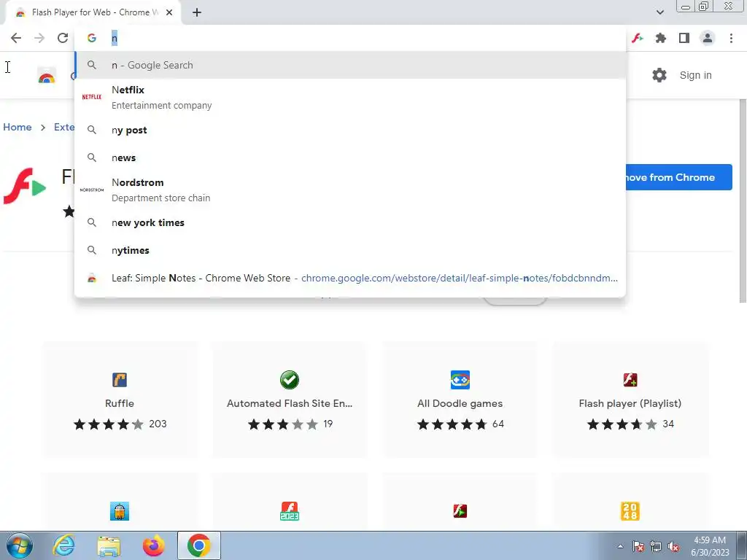This screenshot has width=747, height=560.
Task: Close the Flash Player for Web tab
Action: click(x=169, y=12)
